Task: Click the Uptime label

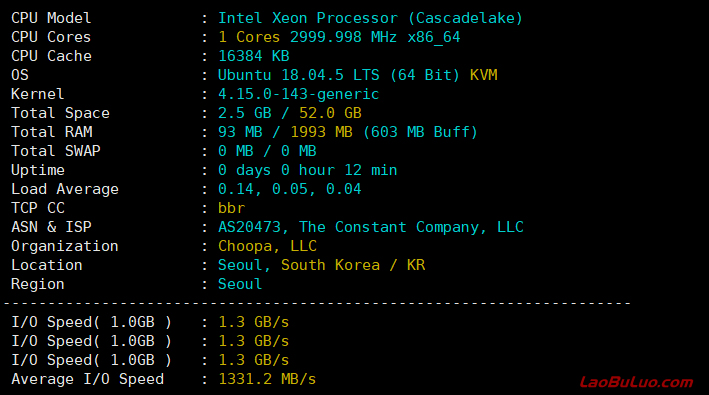Action: 38,170
